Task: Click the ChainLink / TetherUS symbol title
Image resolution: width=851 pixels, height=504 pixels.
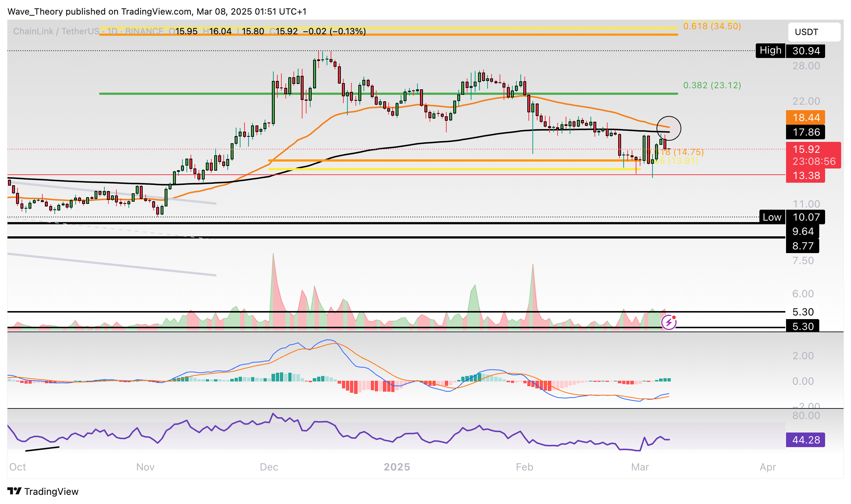Action: (56, 31)
